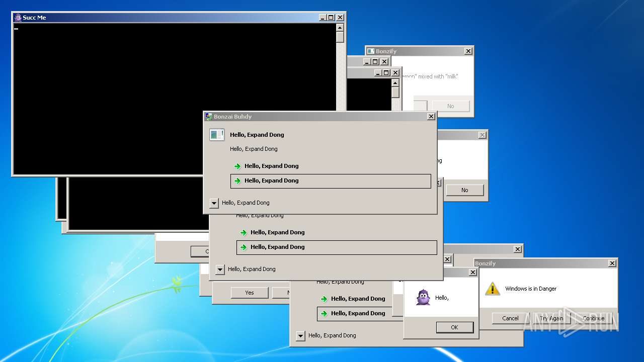Click the yellow warning icon in Windows is in Danger dialog
Image resolution: width=644 pixels, height=362 pixels.
(x=493, y=289)
